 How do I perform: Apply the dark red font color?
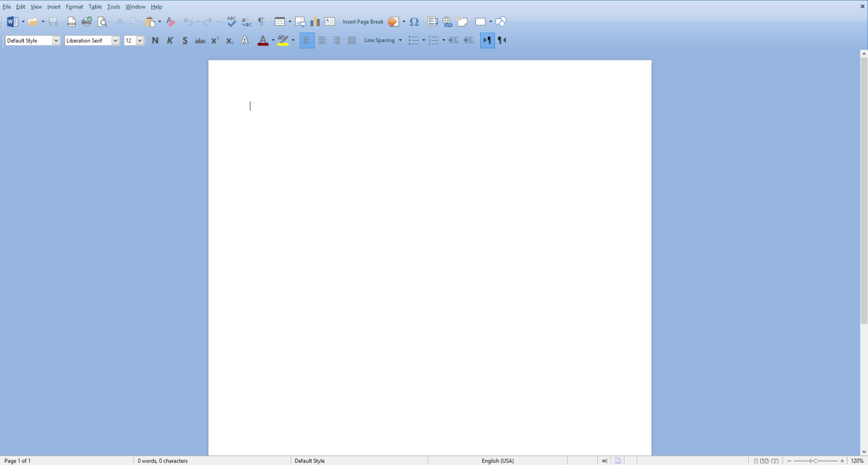(263, 41)
